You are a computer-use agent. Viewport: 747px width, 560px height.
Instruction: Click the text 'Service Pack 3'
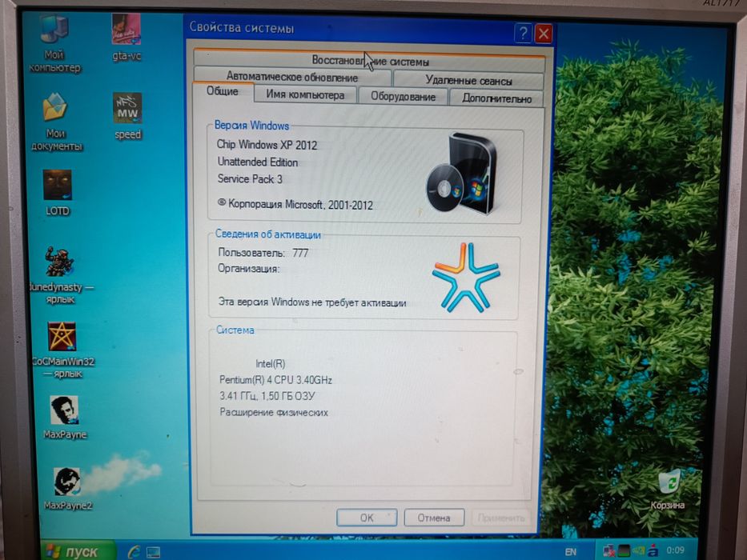(250, 179)
